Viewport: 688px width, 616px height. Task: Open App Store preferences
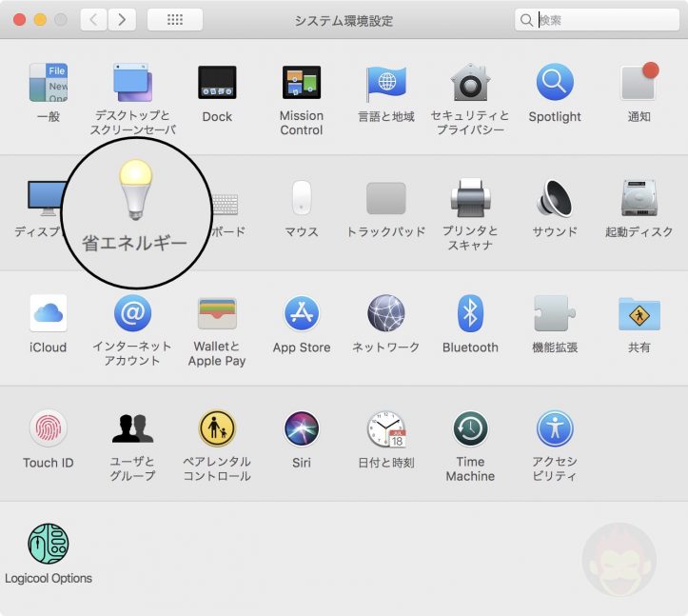pyautogui.click(x=302, y=313)
